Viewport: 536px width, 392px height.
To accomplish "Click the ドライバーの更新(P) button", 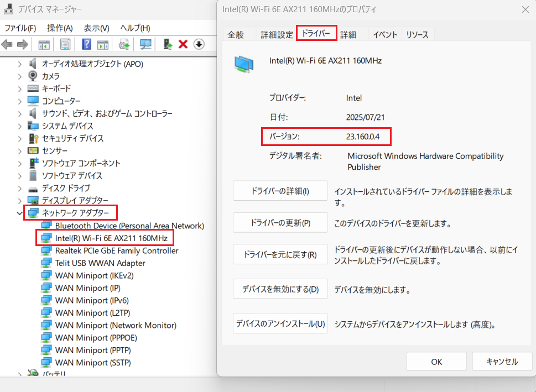I will [x=280, y=223].
